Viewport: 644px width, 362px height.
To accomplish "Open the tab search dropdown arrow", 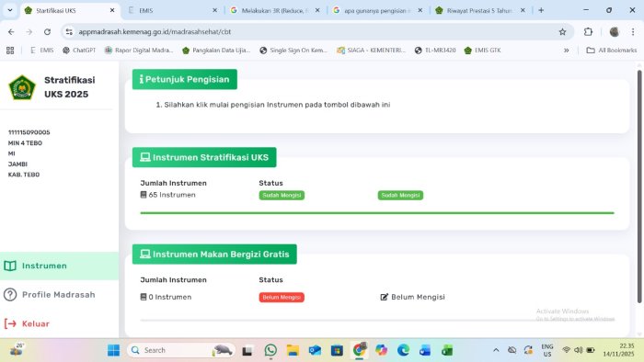I will coord(10,10).
